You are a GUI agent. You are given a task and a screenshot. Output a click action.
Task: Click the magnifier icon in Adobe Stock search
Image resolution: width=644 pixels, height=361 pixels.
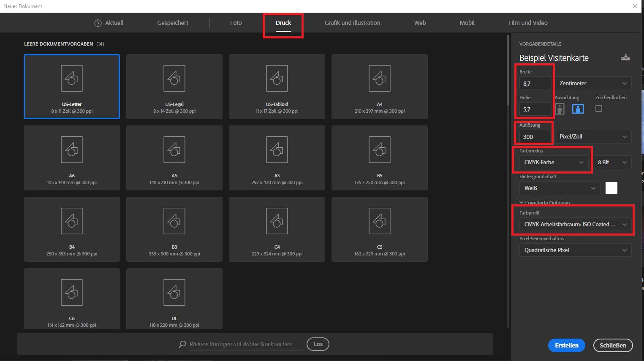pos(182,344)
